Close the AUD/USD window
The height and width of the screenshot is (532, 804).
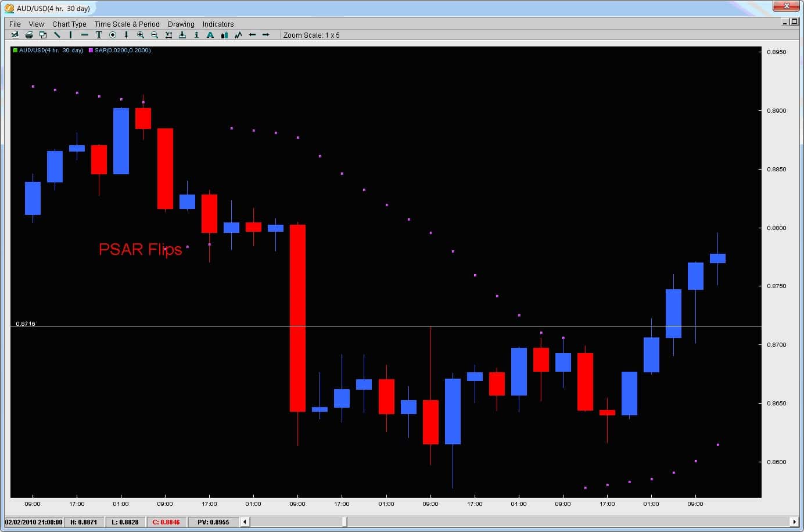(x=787, y=6)
